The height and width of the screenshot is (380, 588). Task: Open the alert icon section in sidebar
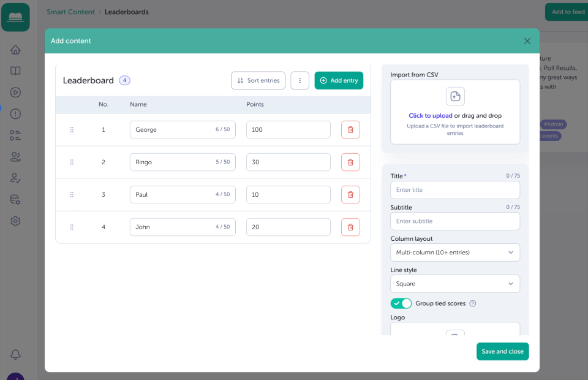(x=15, y=113)
